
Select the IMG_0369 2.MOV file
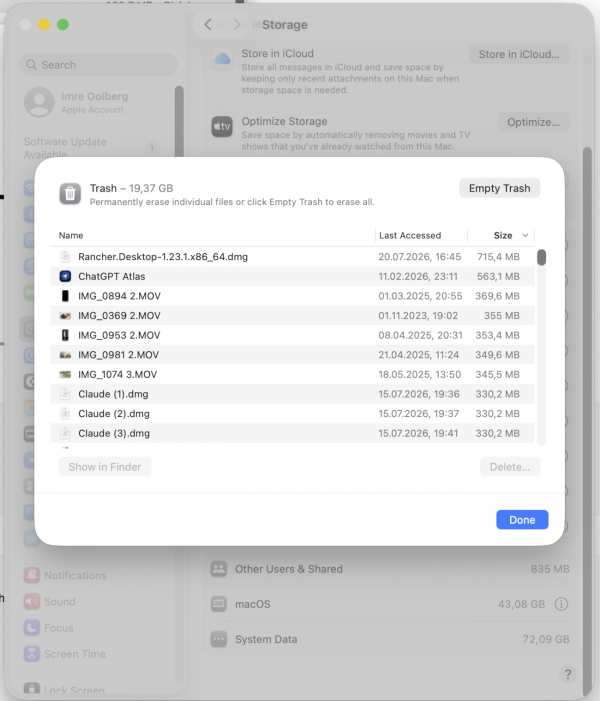pos(293,316)
